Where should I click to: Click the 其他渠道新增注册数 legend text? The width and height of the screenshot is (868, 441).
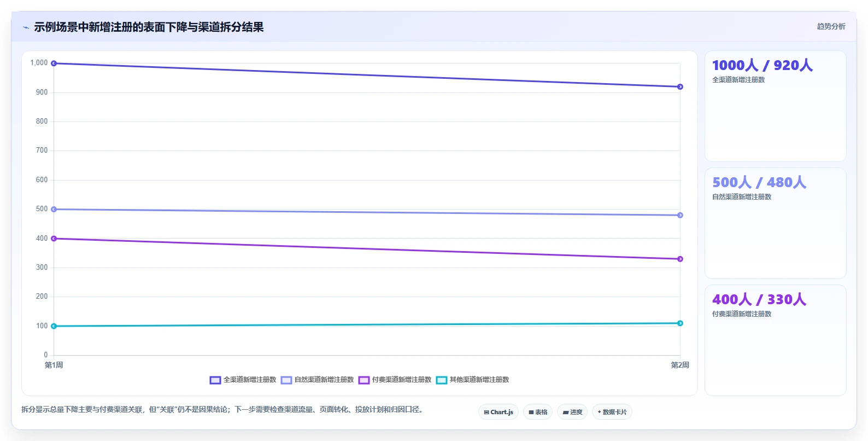pyautogui.click(x=479, y=380)
